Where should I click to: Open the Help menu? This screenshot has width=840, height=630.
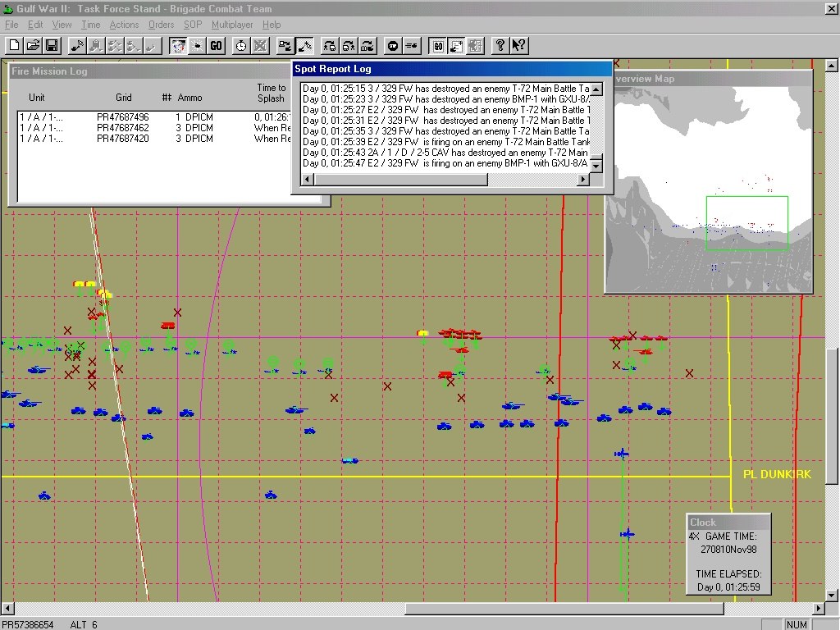tap(272, 25)
